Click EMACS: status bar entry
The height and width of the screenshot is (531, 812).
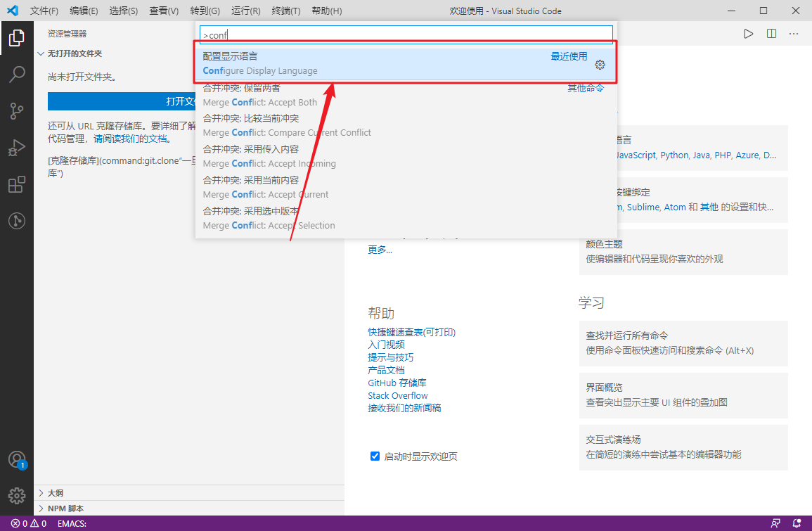[x=72, y=523]
